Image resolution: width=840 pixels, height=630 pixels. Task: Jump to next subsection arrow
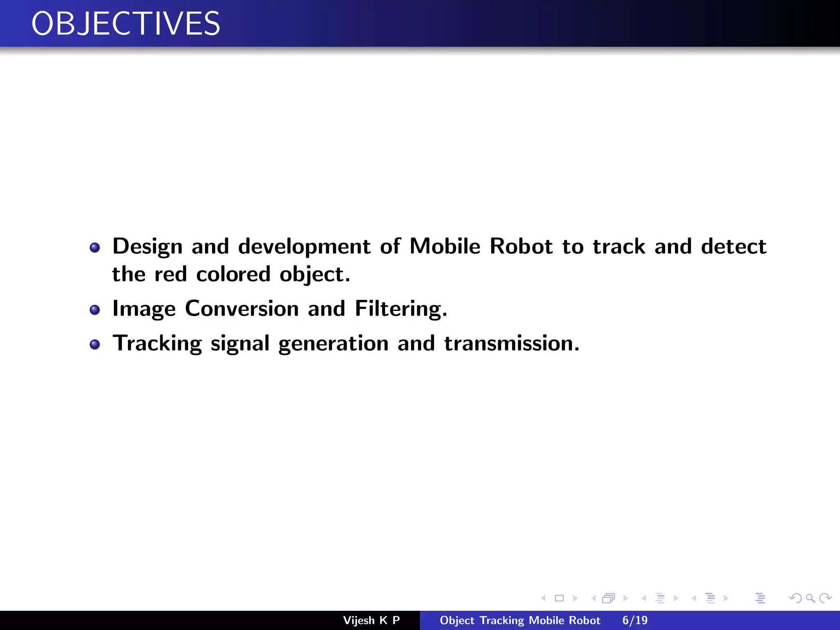pyautogui.click(x=676, y=598)
